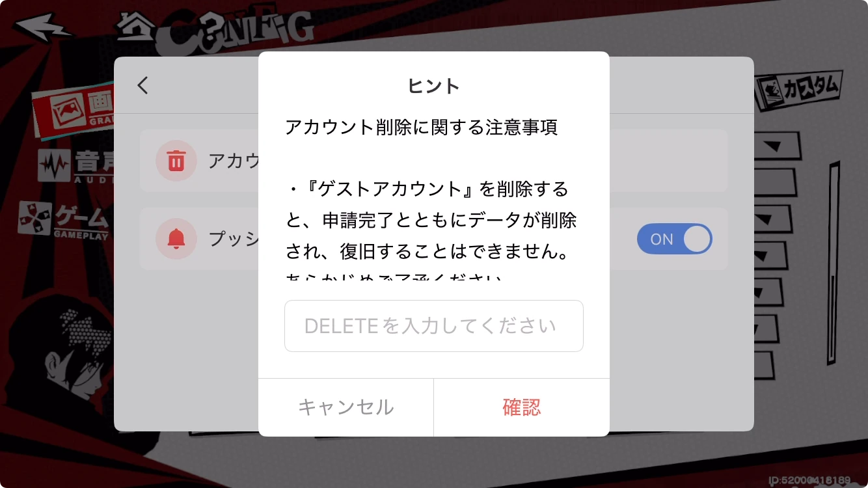
Task: Click the white back arrow icon at top-left
Action: click(44, 27)
